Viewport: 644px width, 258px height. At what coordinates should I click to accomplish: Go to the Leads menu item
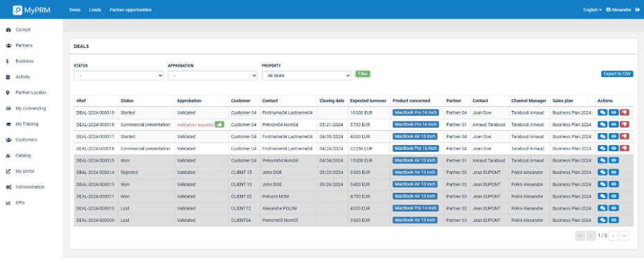tap(95, 10)
